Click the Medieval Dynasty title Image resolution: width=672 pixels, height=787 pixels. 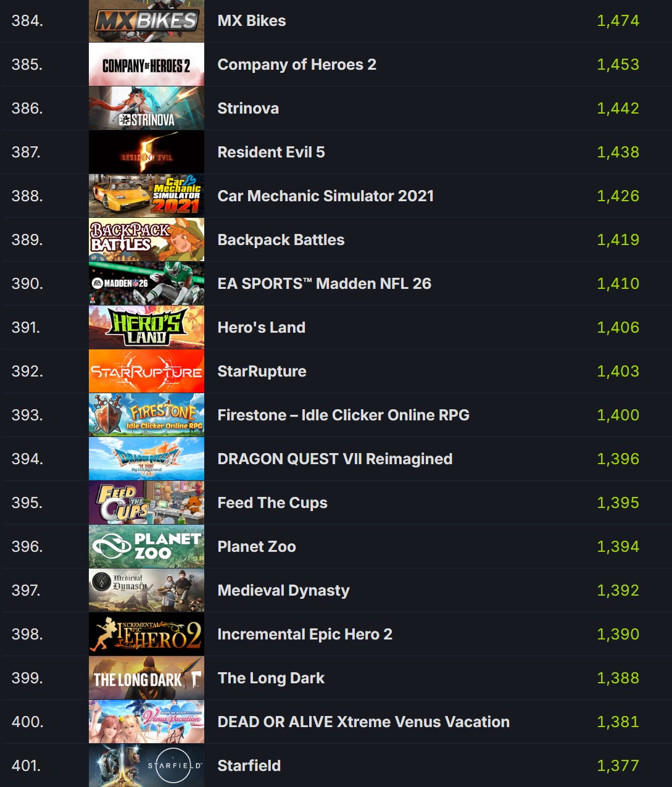(283, 591)
